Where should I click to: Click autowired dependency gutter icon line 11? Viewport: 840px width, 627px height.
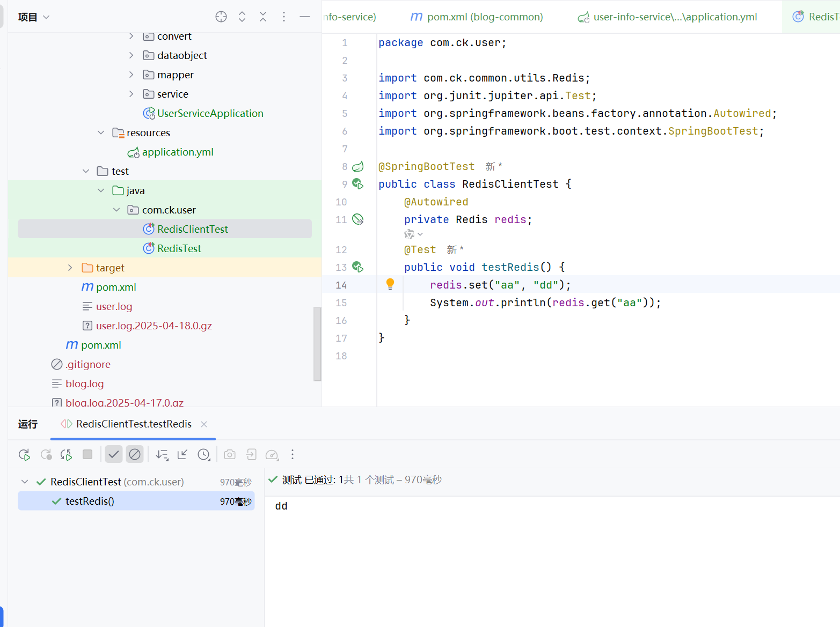[358, 219]
